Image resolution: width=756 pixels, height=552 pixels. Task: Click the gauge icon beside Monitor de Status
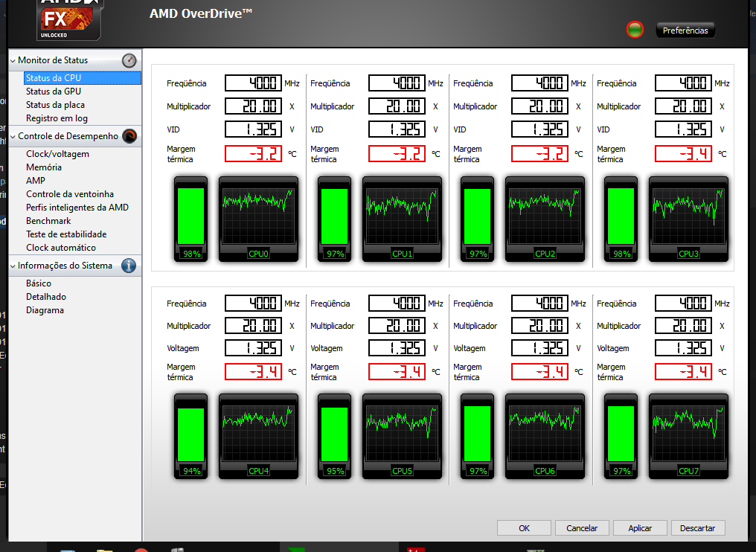(129, 60)
